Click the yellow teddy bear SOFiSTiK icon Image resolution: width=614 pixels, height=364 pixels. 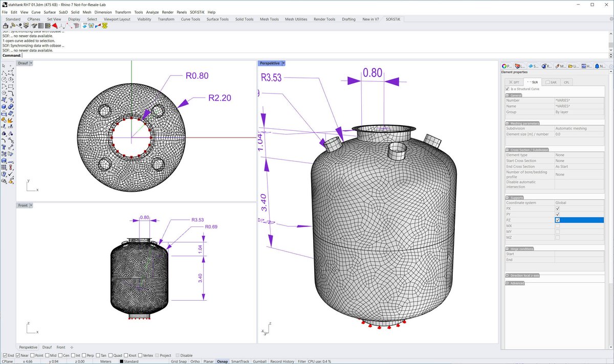104,26
